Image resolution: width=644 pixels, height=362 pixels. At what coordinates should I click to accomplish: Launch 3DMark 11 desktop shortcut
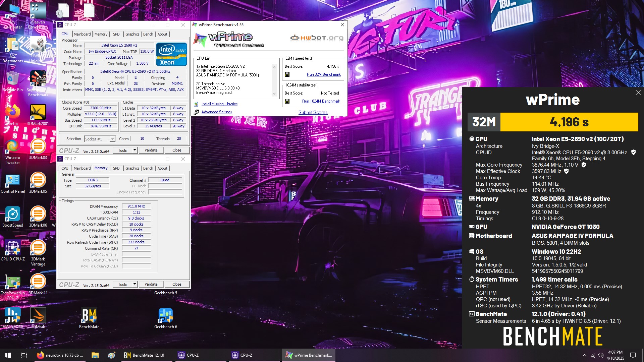38,285
